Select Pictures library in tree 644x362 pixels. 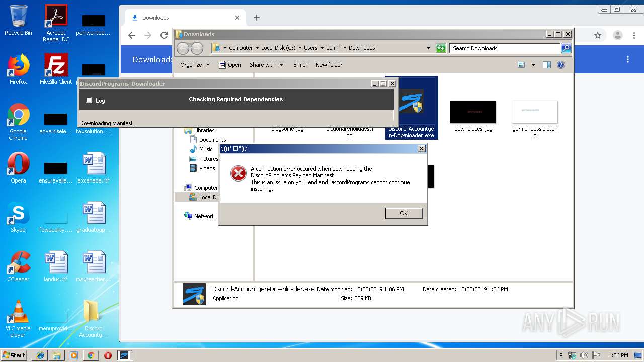coord(204,159)
